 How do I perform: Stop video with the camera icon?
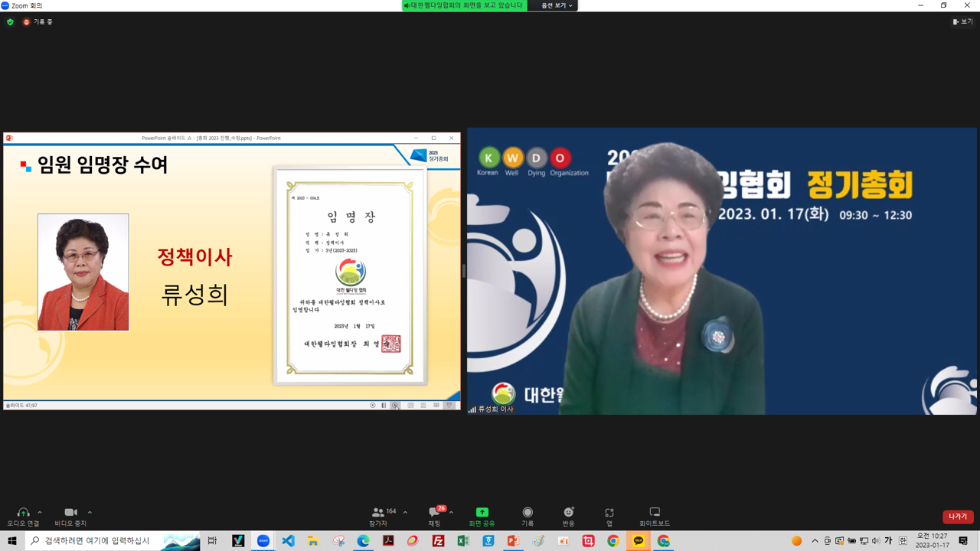70,513
